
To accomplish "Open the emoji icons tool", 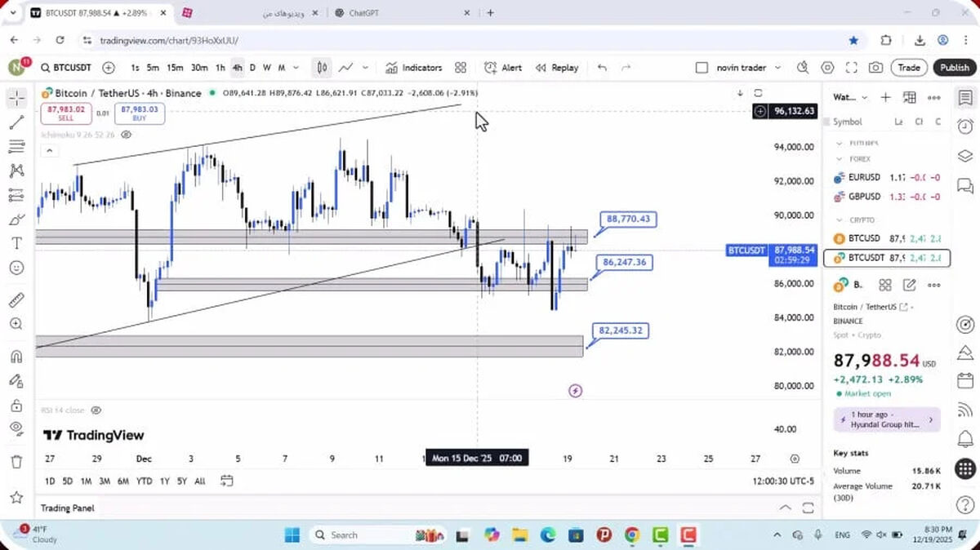I will (x=16, y=268).
